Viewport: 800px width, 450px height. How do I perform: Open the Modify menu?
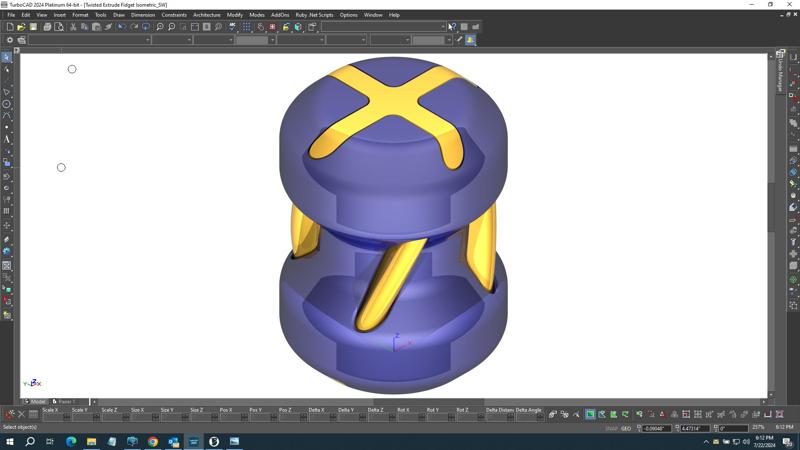[235, 15]
